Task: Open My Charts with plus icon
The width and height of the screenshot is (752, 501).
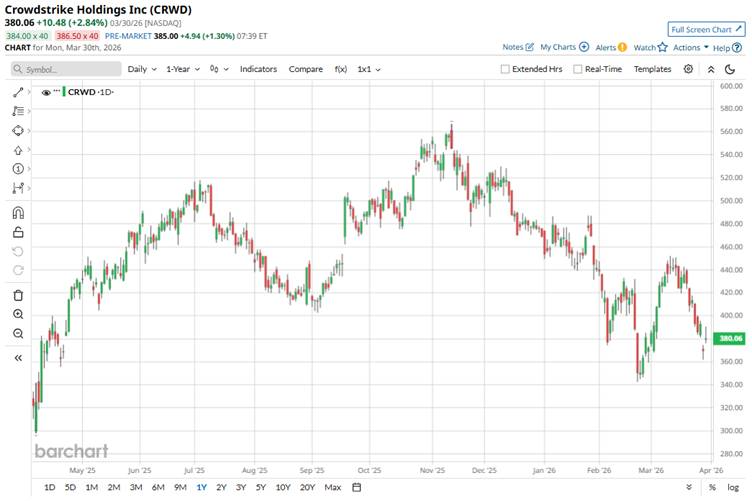Action: point(564,47)
